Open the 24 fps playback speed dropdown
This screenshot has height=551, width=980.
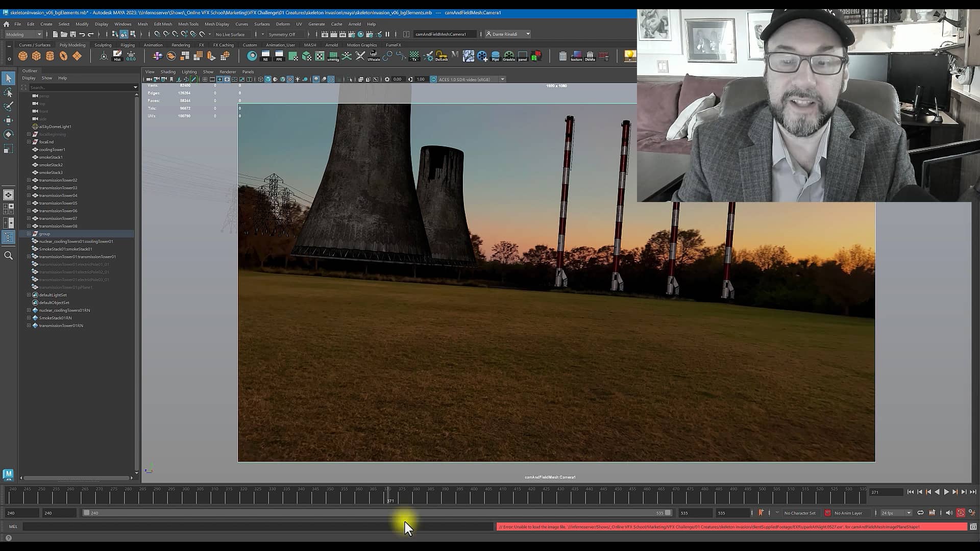point(894,513)
